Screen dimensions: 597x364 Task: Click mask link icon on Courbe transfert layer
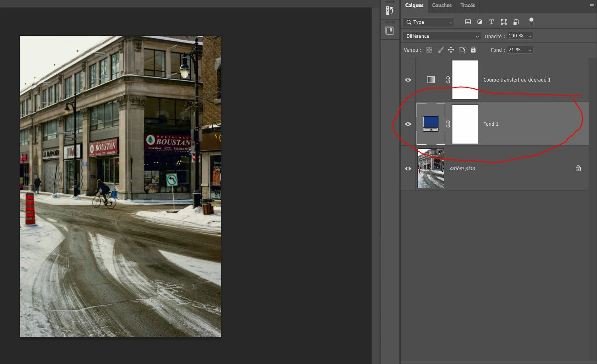click(448, 80)
